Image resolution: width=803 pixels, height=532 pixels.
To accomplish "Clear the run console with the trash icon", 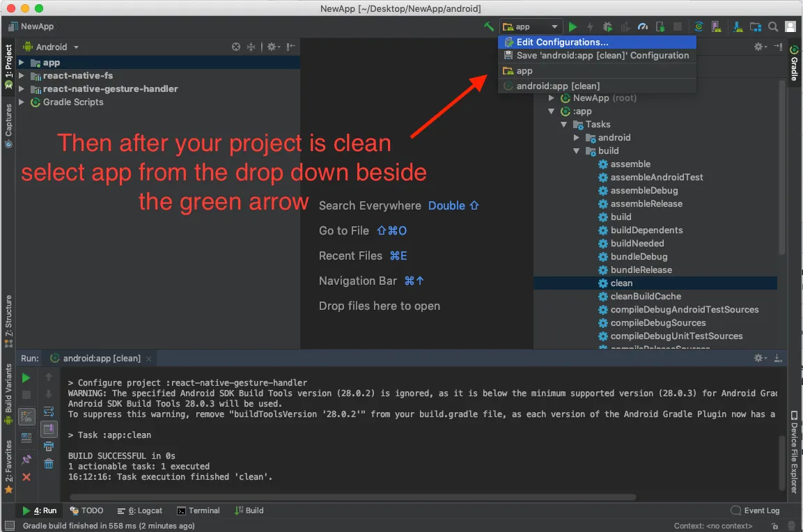I will [x=48, y=463].
